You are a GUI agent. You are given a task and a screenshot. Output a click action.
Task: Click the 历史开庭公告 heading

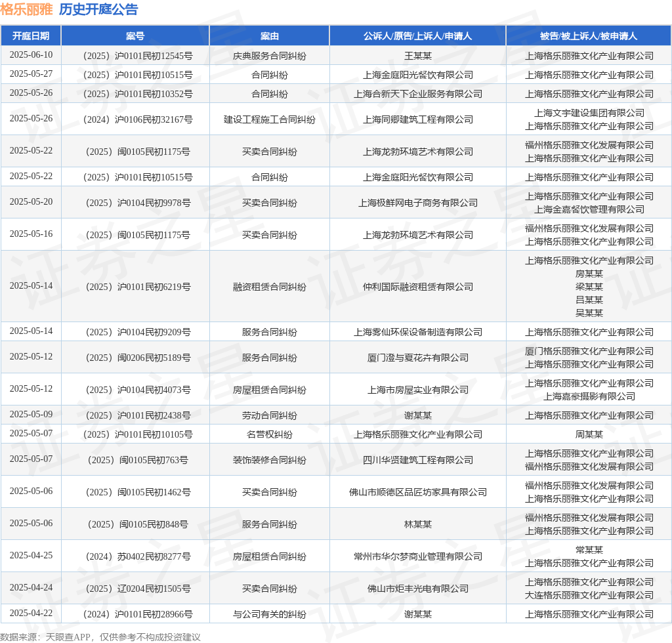click(x=98, y=9)
